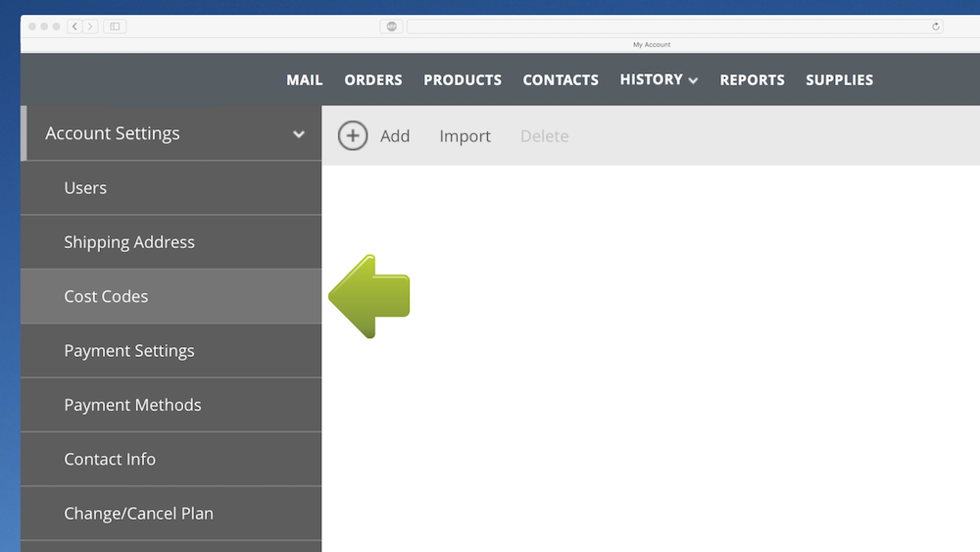
Task: Open Payment Methods
Action: 171,405
